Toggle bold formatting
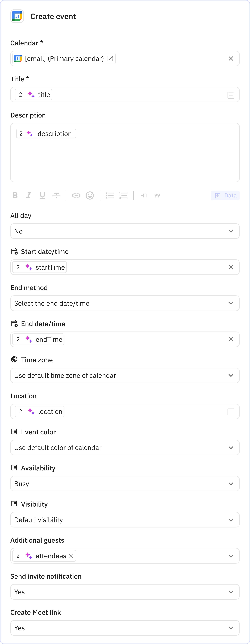This screenshot has height=644, width=250. (15, 195)
